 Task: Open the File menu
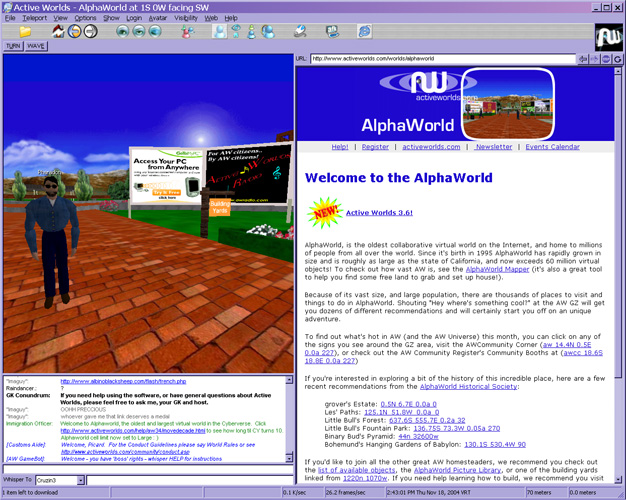point(10,18)
